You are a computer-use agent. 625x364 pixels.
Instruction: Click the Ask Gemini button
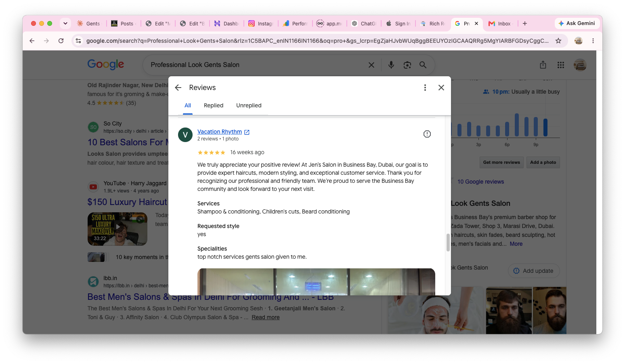577,23
